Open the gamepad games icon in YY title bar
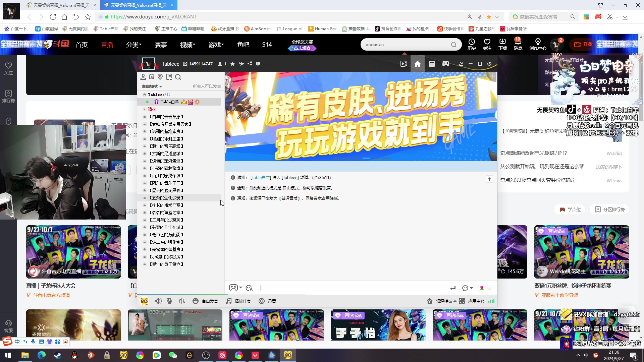Image resolution: width=644 pixels, height=362 pixels. point(446,64)
